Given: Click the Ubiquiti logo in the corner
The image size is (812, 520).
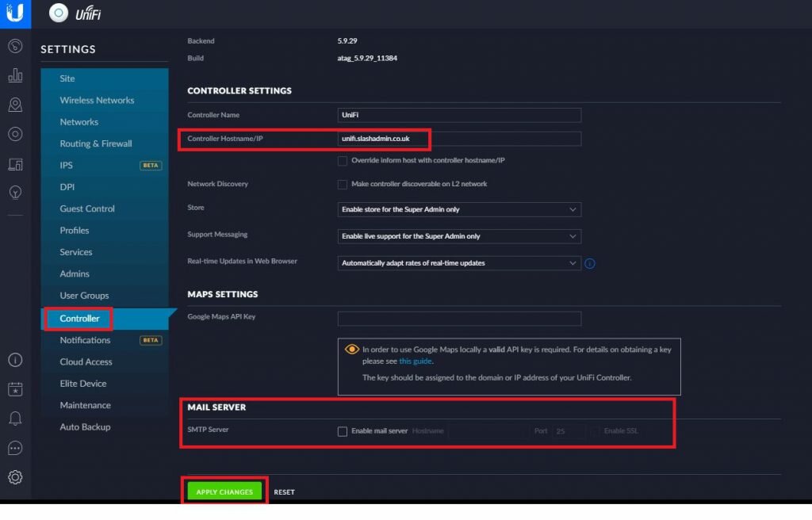Looking at the screenshot, I should (15, 13).
